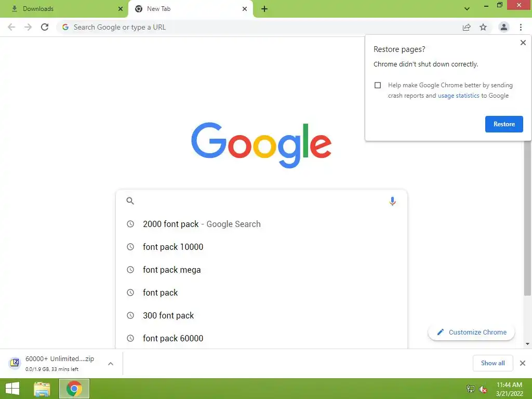Open the usage statistics link
The width and height of the screenshot is (532, 399).
pos(458,96)
